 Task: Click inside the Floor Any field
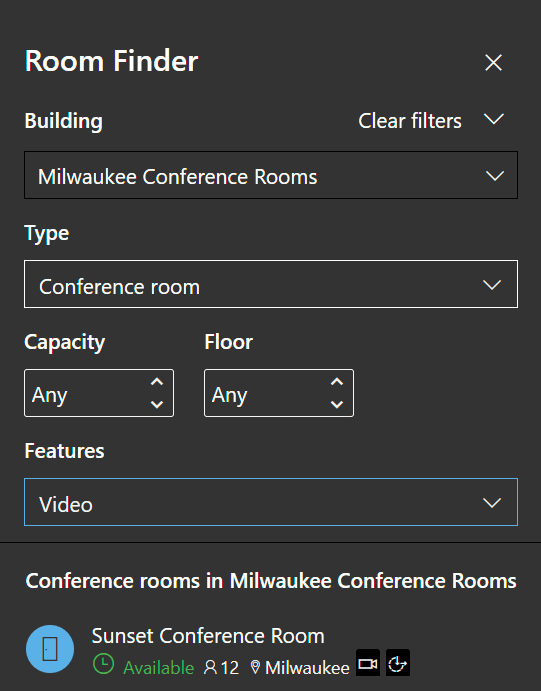(279, 393)
